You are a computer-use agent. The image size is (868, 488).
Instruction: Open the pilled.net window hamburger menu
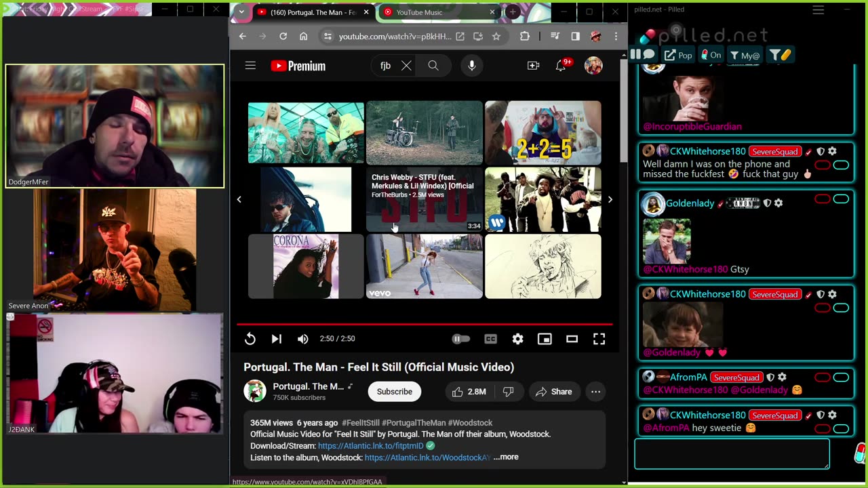pyautogui.click(x=818, y=9)
